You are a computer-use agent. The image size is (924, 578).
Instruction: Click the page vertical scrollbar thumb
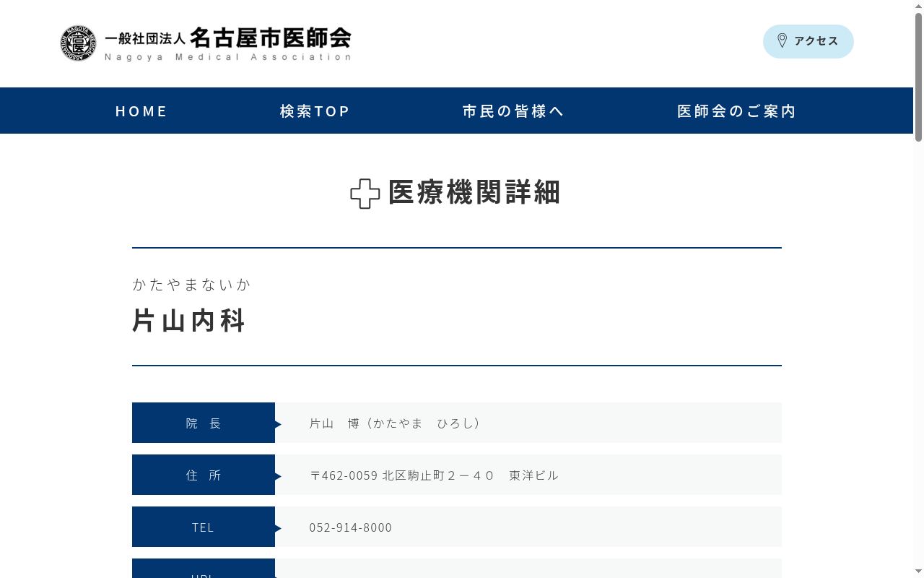point(918,76)
